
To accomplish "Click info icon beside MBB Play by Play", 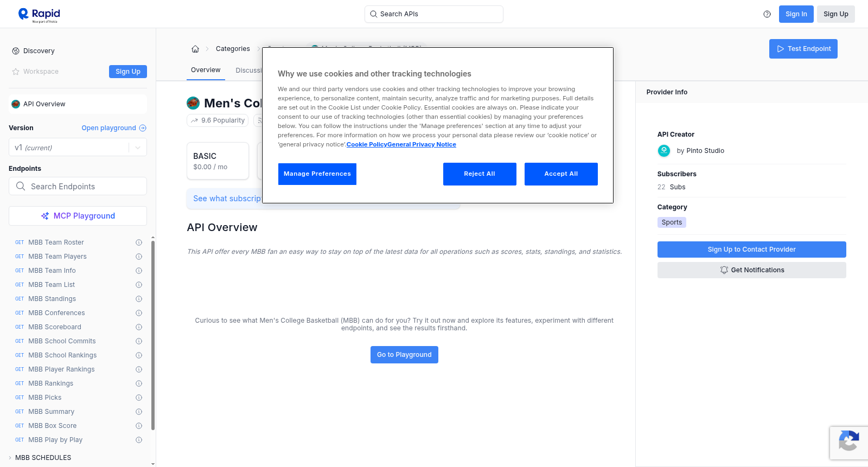I will coord(139,440).
